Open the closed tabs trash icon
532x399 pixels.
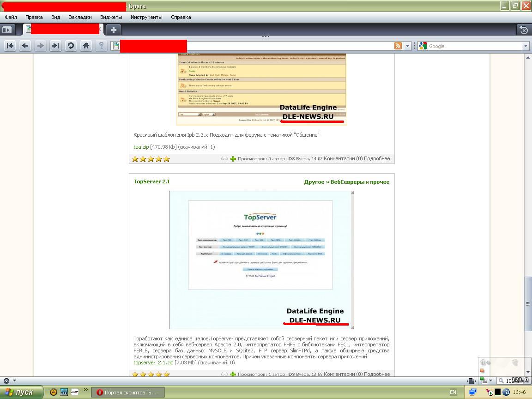coord(523,30)
